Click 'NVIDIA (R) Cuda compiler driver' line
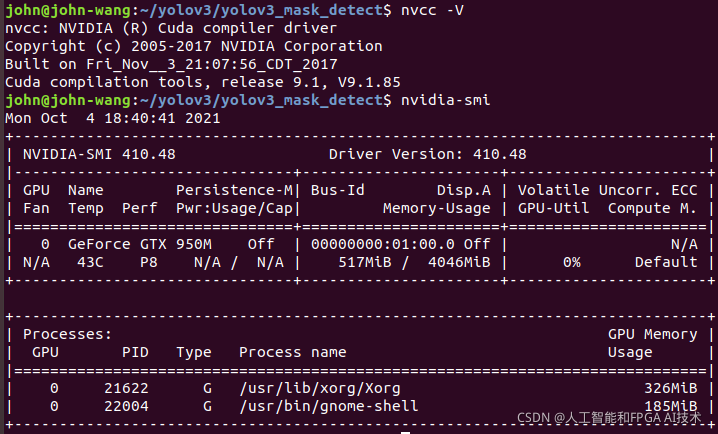The width and height of the screenshot is (718, 434). [198, 28]
